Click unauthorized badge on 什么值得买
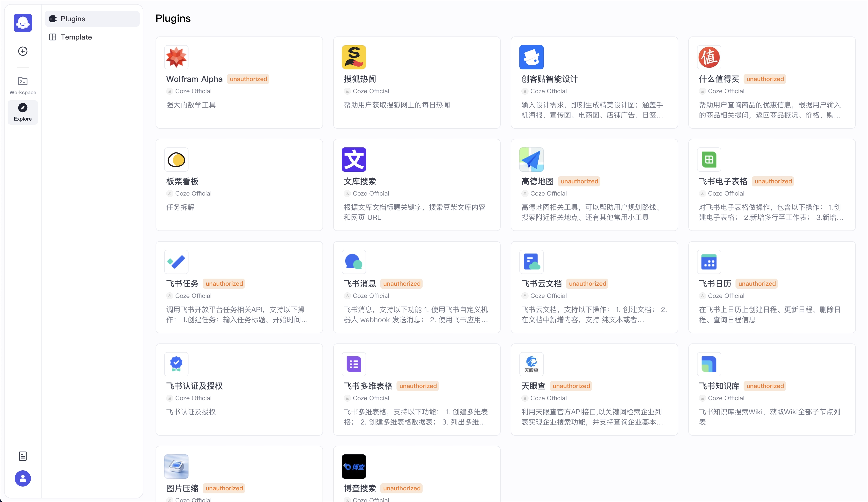 (x=765, y=79)
